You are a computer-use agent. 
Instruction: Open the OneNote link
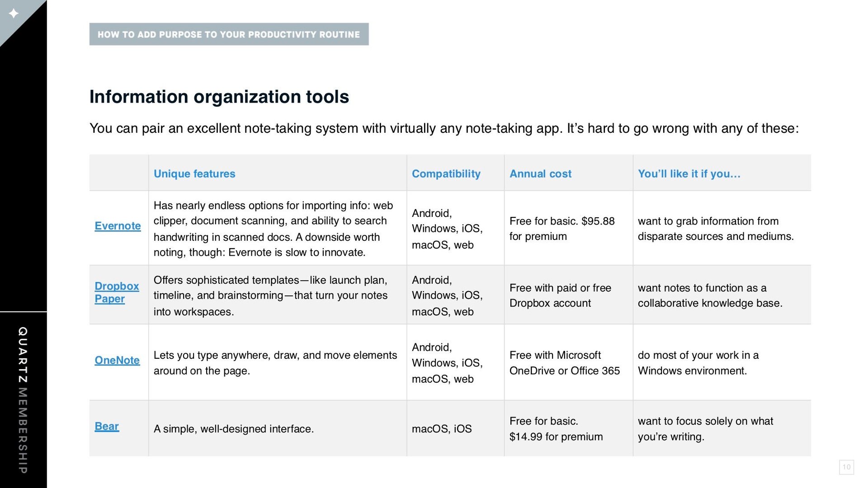coord(117,360)
